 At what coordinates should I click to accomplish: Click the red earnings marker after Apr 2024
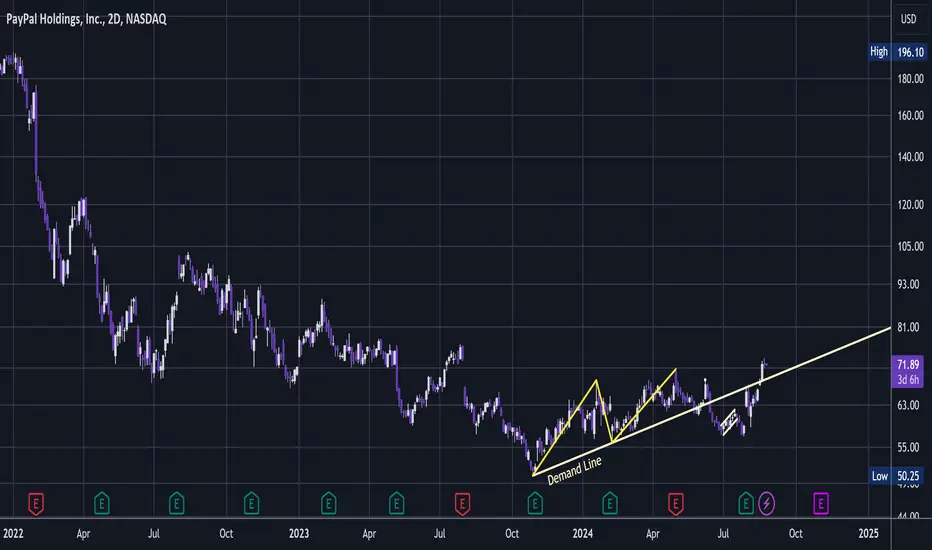pyautogui.click(x=676, y=504)
